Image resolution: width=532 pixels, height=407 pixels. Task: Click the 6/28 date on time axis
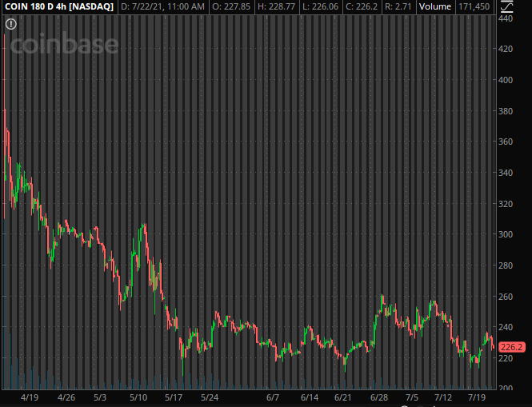(379, 397)
